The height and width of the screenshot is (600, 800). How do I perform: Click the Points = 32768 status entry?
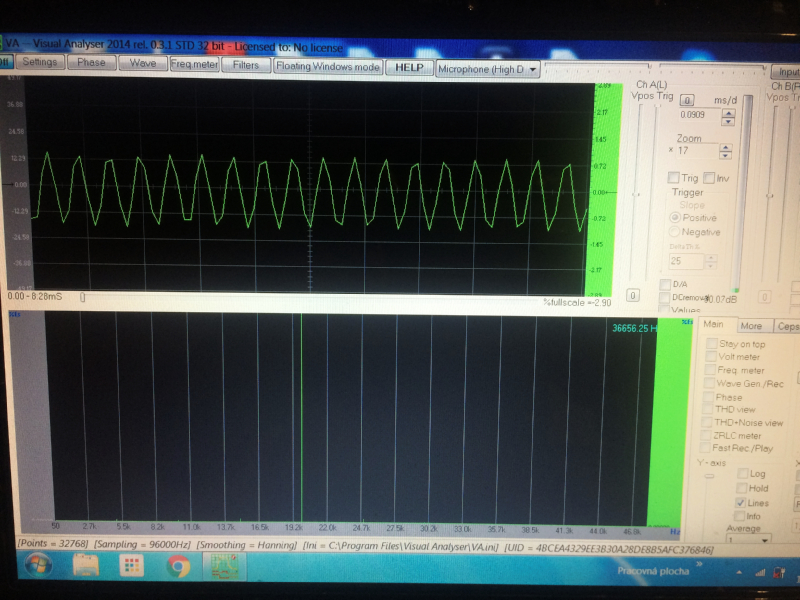click(53, 543)
